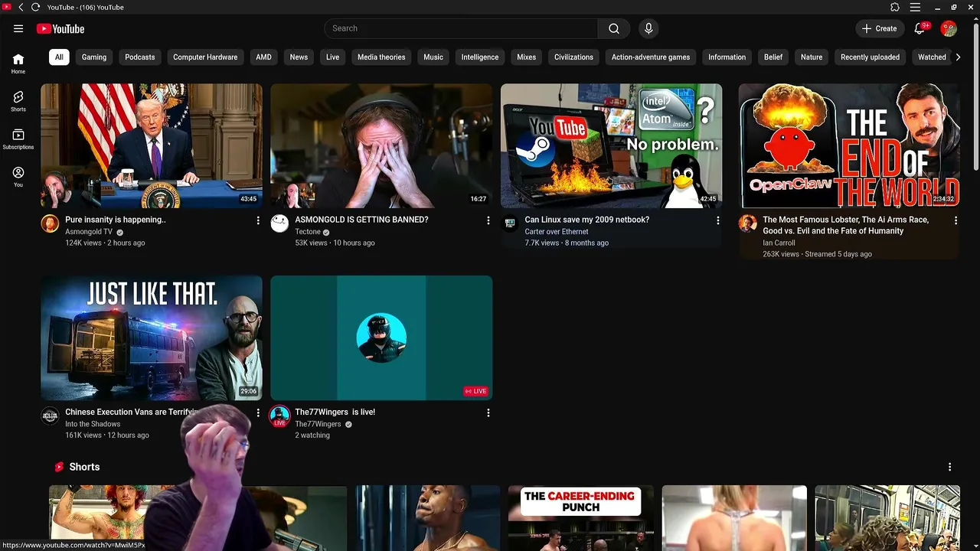The width and height of the screenshot is (980, 551).
Task: Reload the page with the refresh icon
Action: pyautogui.click(x=35, y=7)
